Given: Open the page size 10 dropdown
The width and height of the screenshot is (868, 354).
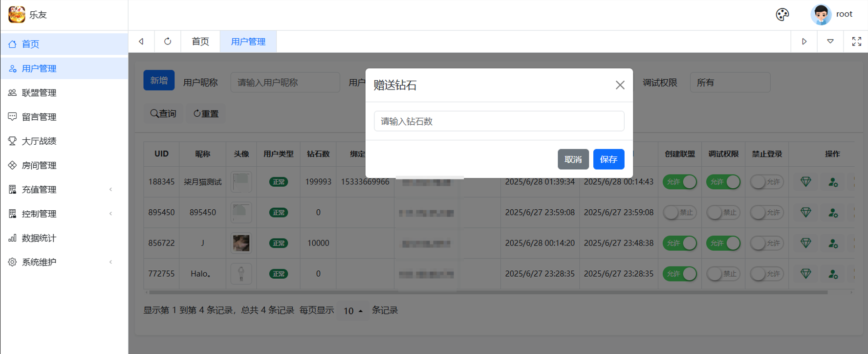Looking at the screenshot, I should pyautogui.click(x=353, y=311).
